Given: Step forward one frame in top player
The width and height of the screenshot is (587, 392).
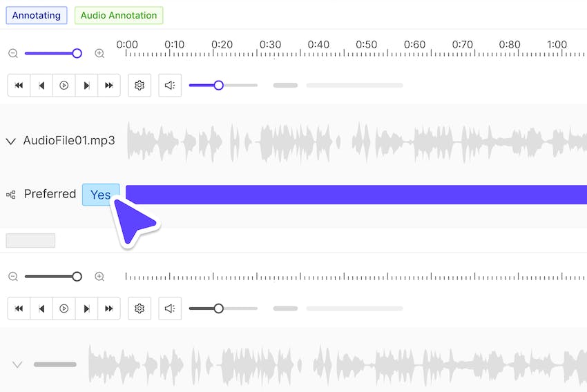Looking at the screenshot, I should (86, 86).
